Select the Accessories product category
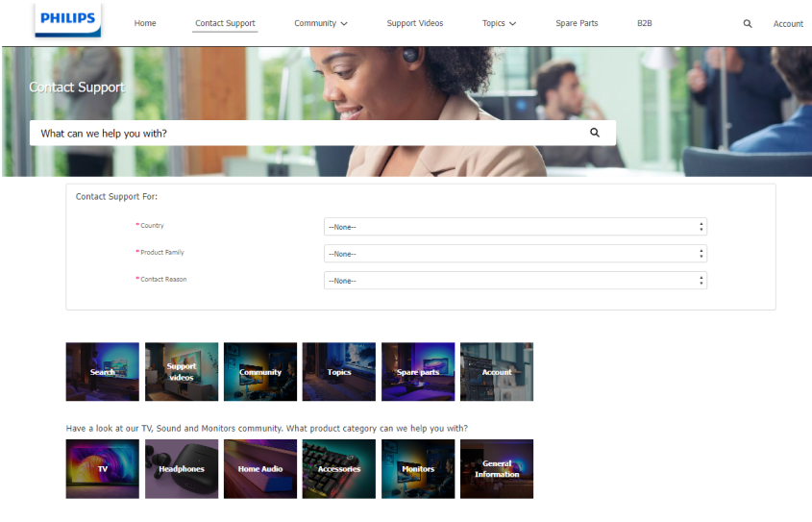 (x=338, y=469)
